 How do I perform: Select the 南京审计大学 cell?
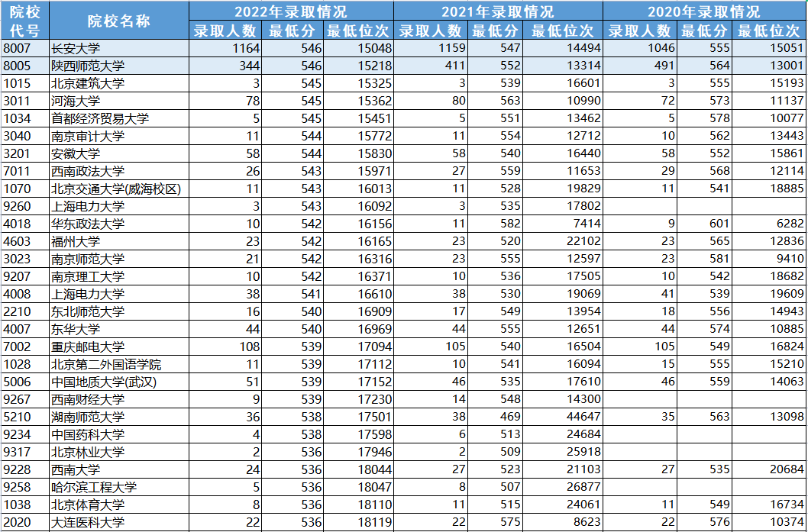119,137
